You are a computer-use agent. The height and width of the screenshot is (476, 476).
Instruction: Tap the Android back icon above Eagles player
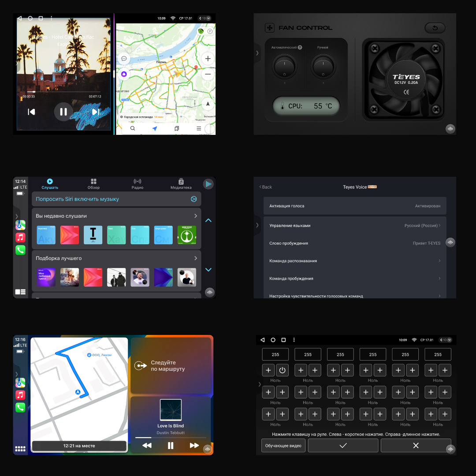pyautogui.click(x=20, y=18)
